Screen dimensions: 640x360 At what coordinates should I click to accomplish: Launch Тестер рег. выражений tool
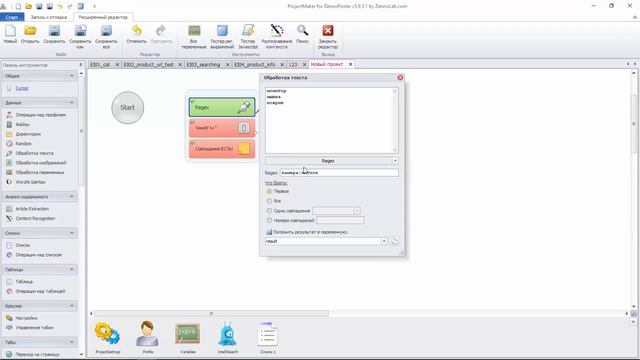[222, 37]
